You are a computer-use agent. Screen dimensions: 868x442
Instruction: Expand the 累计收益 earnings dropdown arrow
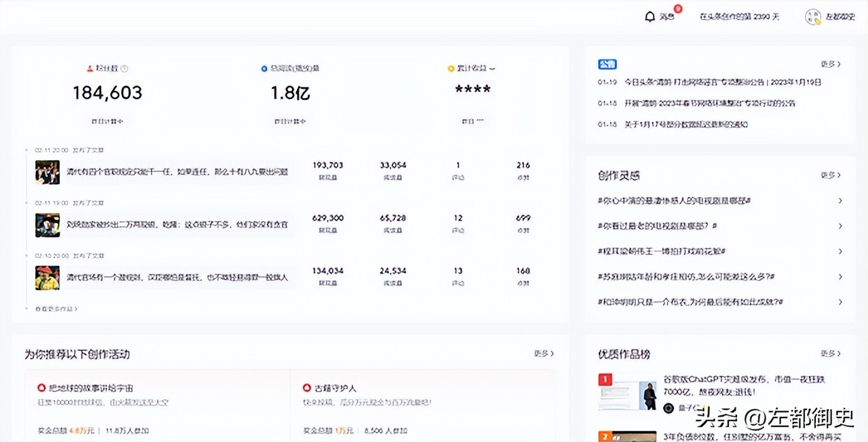pos(491,68)
